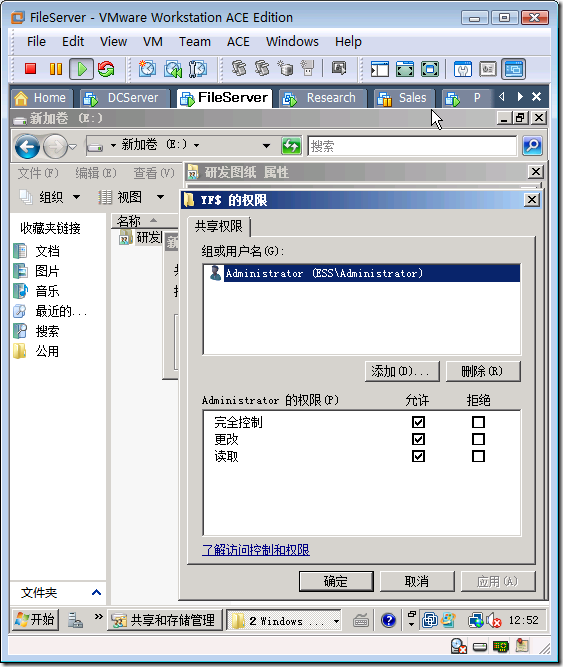Click the 确定 button
This screenshot has width=563, height=667.
coord(336,581)
